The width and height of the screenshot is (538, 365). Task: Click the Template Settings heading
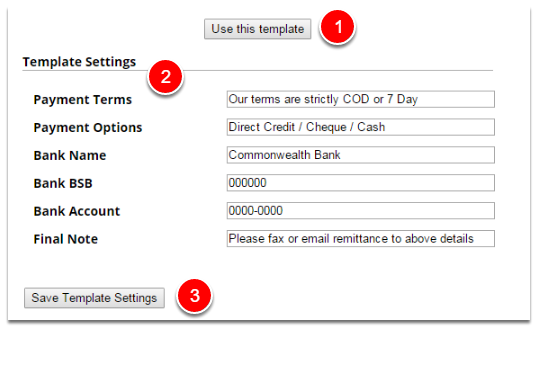click(x=79, y=62)
